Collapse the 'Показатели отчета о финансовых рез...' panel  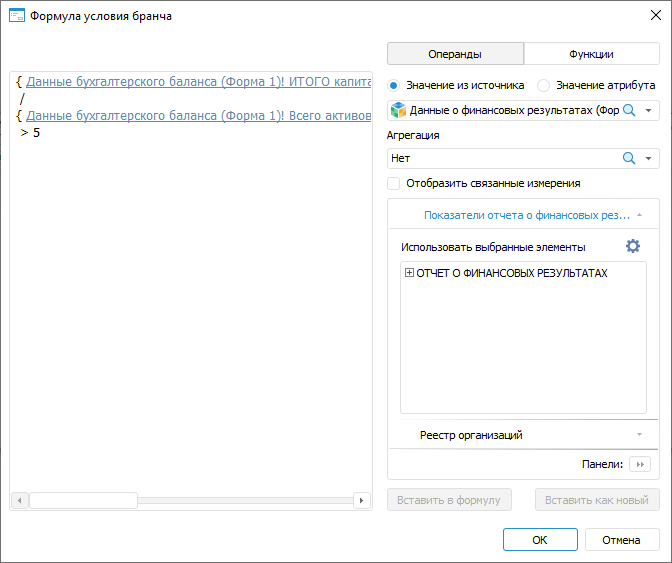tap(639, 214)
